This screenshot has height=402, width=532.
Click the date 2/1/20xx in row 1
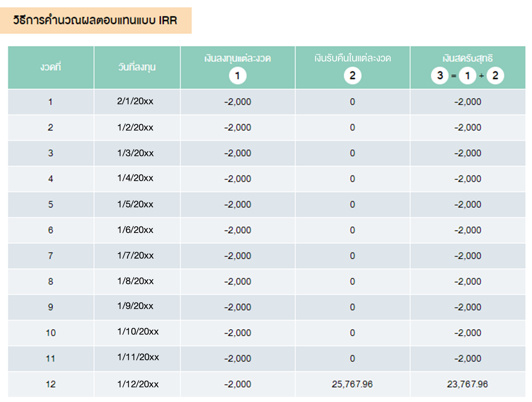(137, 102)
